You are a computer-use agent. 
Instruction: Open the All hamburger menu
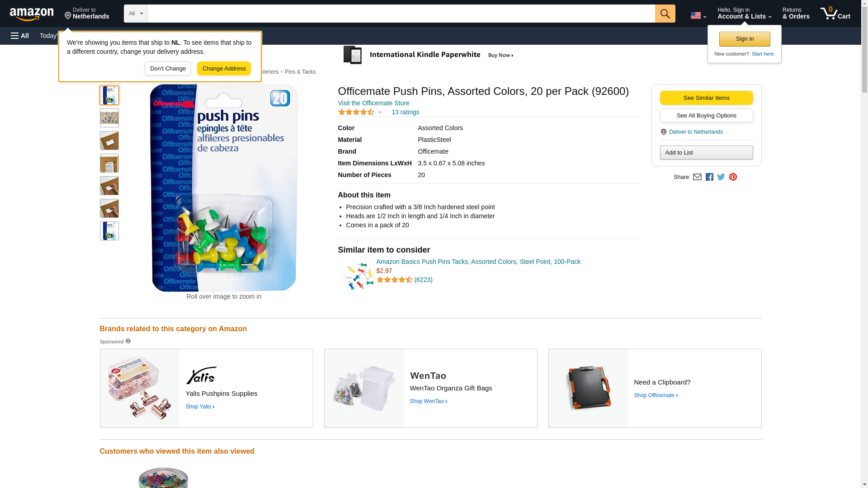tap(20, 36)
